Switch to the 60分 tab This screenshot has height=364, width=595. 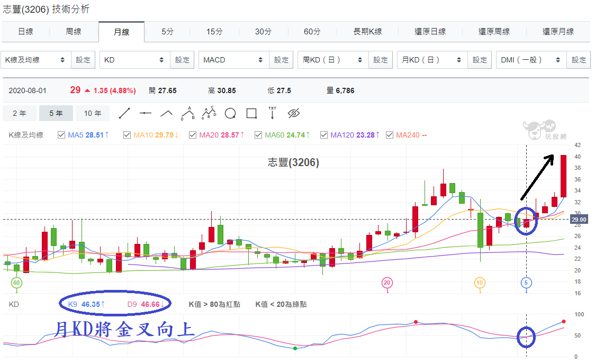312,32
